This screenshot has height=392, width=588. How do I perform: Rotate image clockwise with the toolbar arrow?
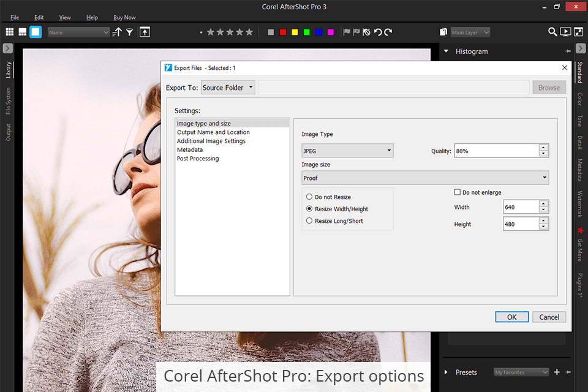(x=388, y=32)
